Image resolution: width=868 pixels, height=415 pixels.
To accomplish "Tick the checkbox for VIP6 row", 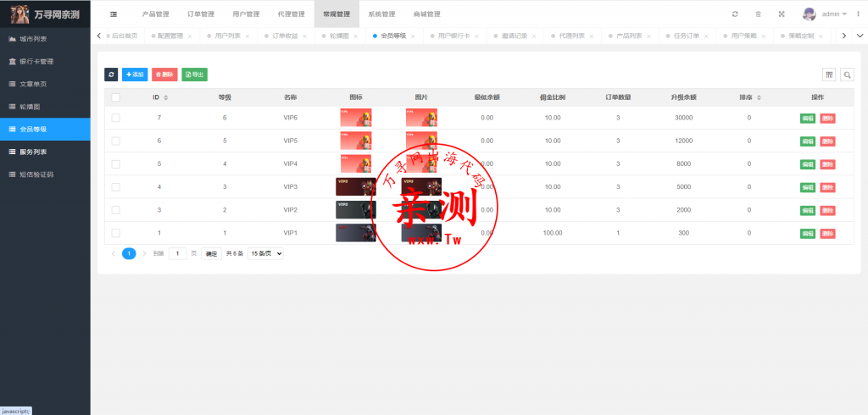I will coord(115,118).
